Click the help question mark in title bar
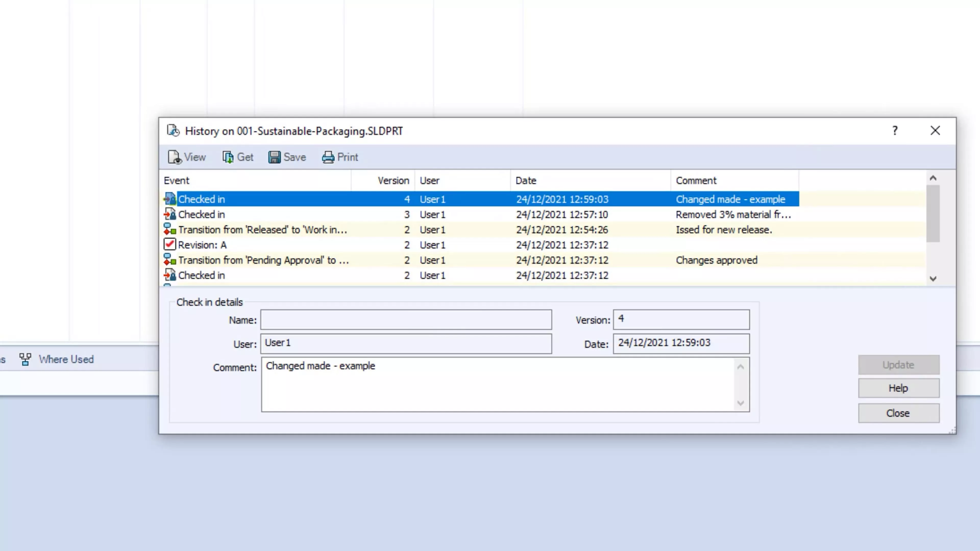The height and width of the screenshot is (551, 980). (x=895, y=131)
